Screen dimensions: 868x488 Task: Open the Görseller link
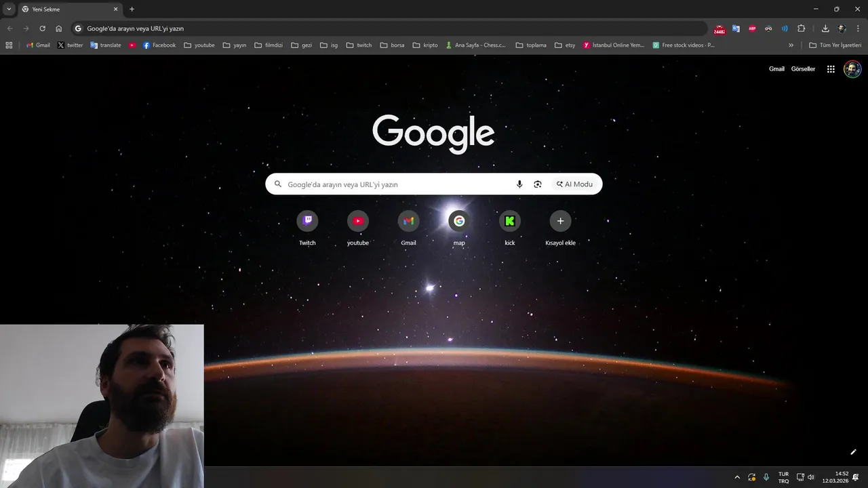coord(803,69)
